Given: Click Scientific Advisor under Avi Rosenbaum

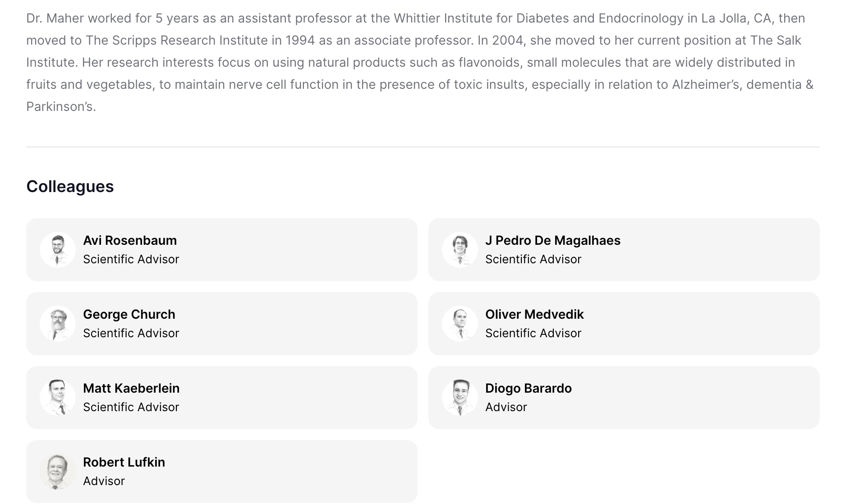Looking at the screenshot, I should 131,259.
